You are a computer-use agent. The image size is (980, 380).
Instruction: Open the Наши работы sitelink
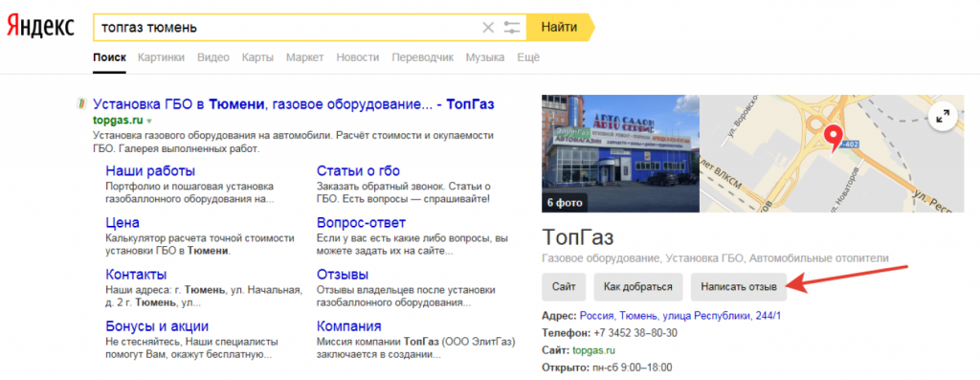click(150, 171)
